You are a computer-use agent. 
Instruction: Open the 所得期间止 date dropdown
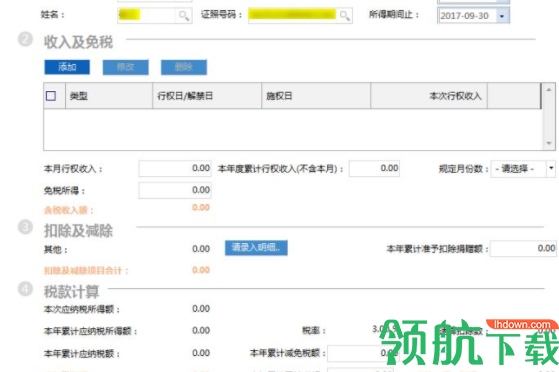(x=502, y=16)
